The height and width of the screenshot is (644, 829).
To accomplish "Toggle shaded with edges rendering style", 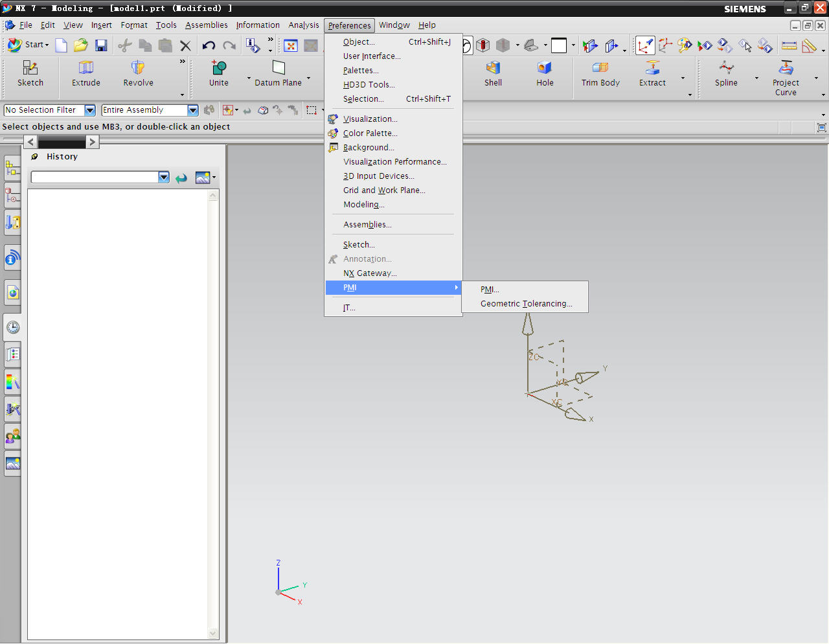I will pos(483,45).
